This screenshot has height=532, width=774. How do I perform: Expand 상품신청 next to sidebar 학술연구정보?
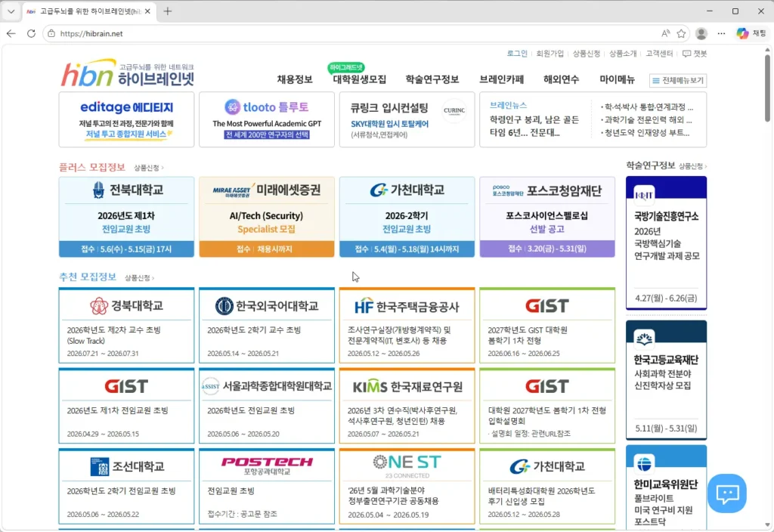point(692,166)
